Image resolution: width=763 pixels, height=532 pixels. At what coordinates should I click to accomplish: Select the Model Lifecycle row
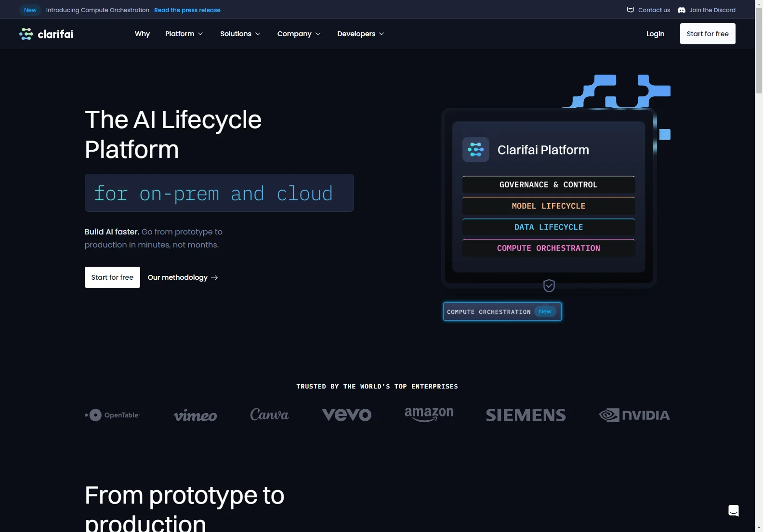pos(549,206)
